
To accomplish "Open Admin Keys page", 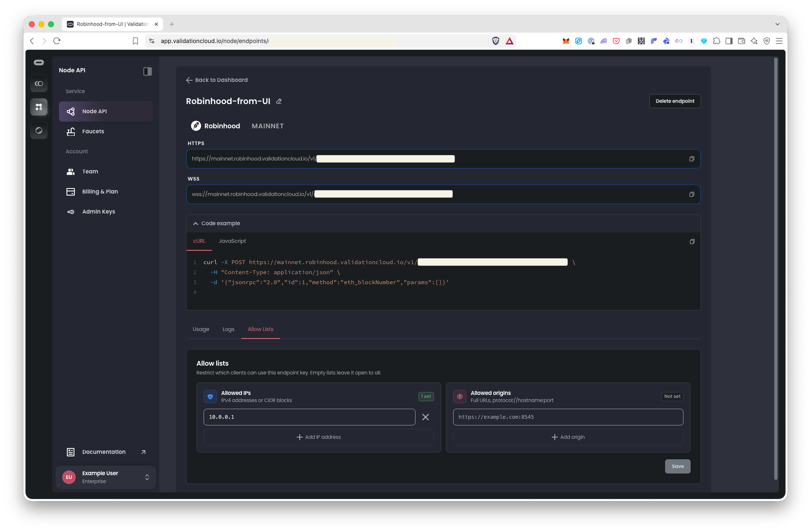I will click(x=106, y=212).
